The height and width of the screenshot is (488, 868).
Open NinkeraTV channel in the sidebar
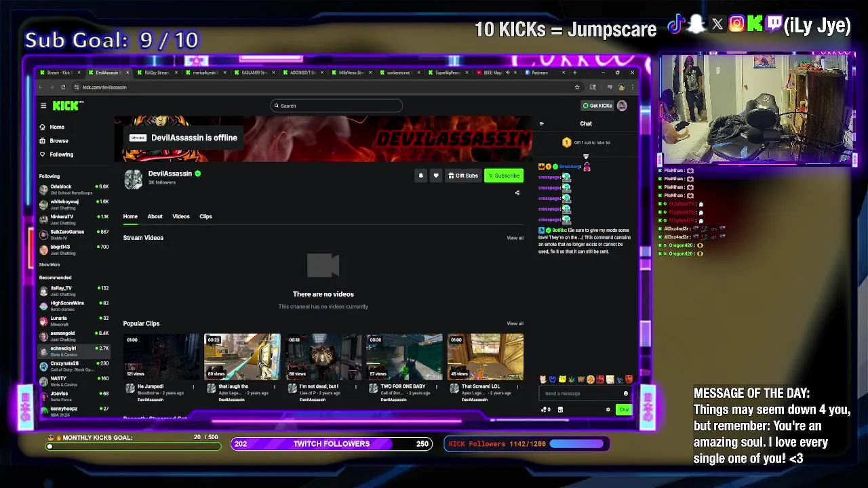(74, 220)
